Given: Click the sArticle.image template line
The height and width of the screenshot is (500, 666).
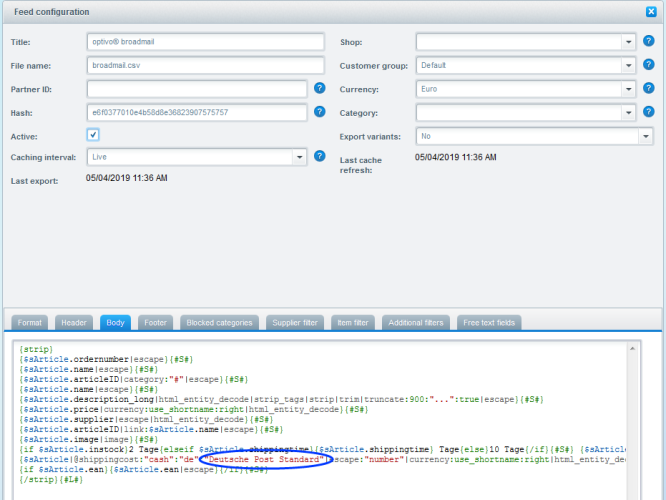Looking at the screenshot, I should (88, 439).
